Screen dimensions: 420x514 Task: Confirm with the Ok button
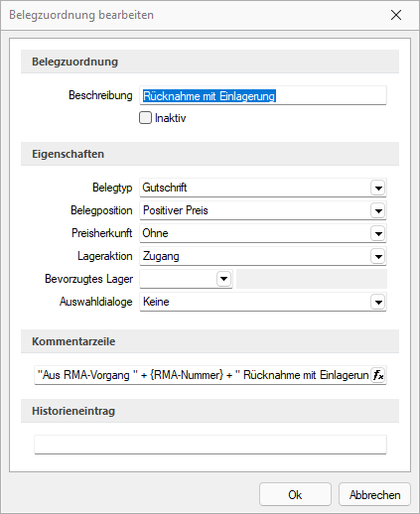tap(295, 495)
